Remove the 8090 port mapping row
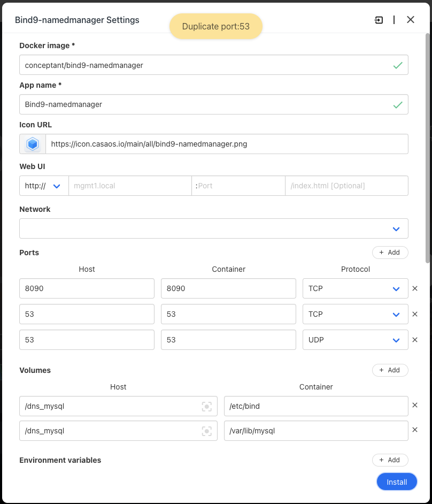Screen dimensions: 432x504 point(415,288)
